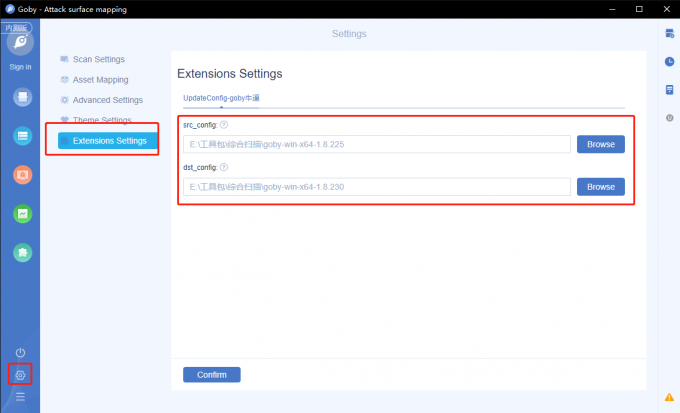Focus the src_config path input field
Image resolution: width=680 pixels, height=413 pixels.
pos(377,144)
